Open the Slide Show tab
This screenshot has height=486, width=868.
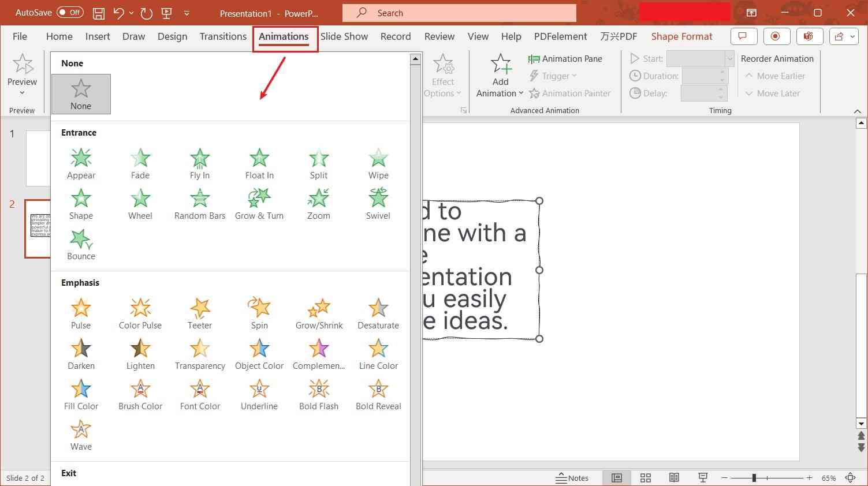(344, 36)
